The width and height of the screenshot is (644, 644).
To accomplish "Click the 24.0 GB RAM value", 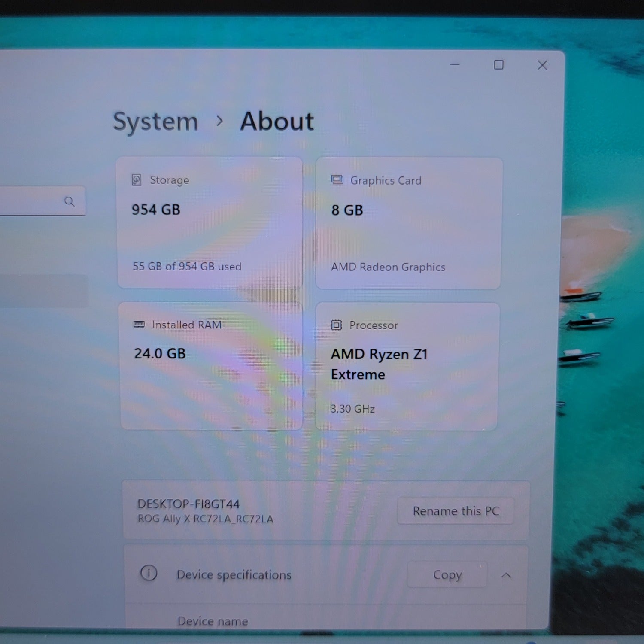I will point(160,353).
